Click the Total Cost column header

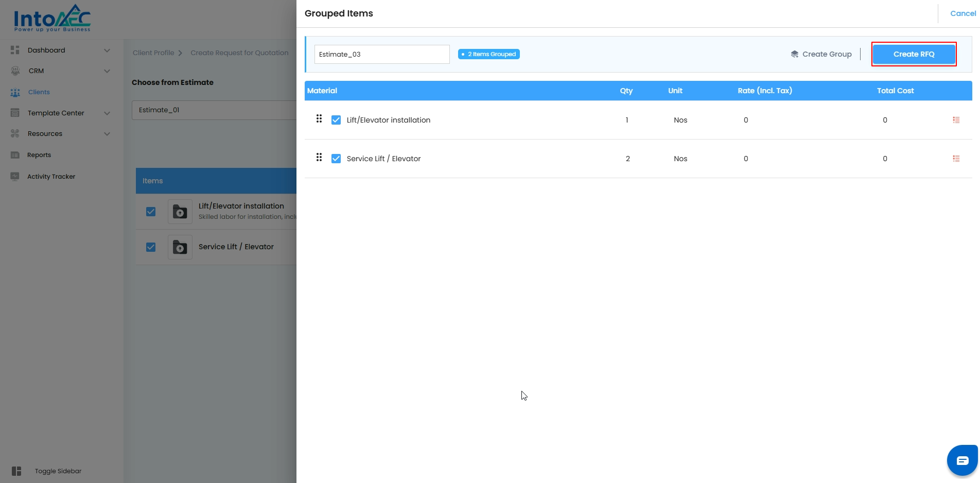[x=896, y=91]
